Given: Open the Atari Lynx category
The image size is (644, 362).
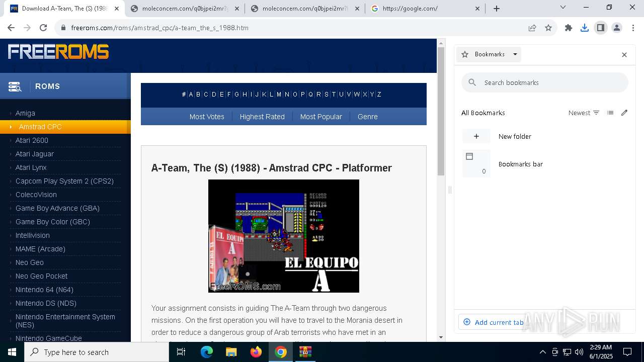Looking at the screenshot, I should pyautogui.click(x=31, y=167).
